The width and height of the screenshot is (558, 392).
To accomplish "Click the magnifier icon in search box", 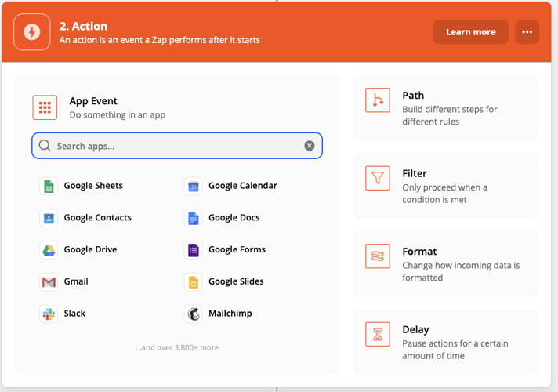I will [x=45, y=146].
